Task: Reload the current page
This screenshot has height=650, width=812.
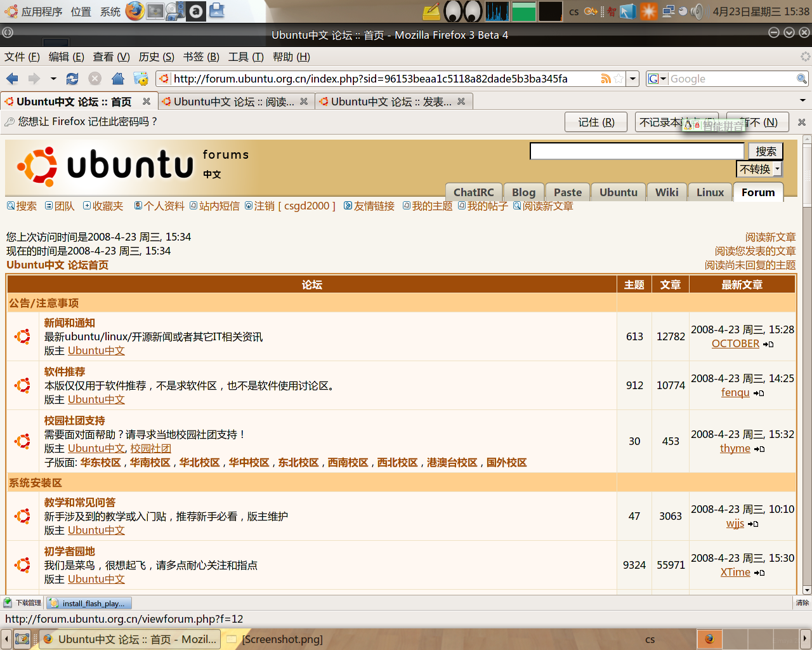Action: tap(72, 79)
